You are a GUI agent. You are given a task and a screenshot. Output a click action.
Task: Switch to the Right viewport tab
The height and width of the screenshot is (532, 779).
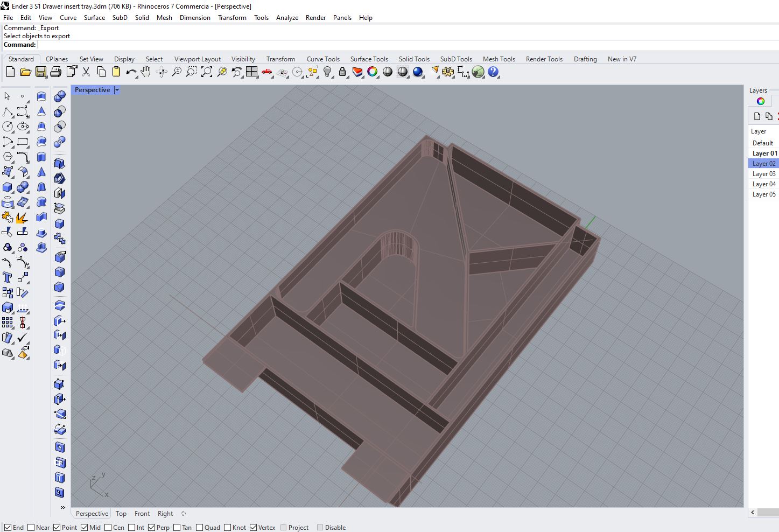pos(165,514)
